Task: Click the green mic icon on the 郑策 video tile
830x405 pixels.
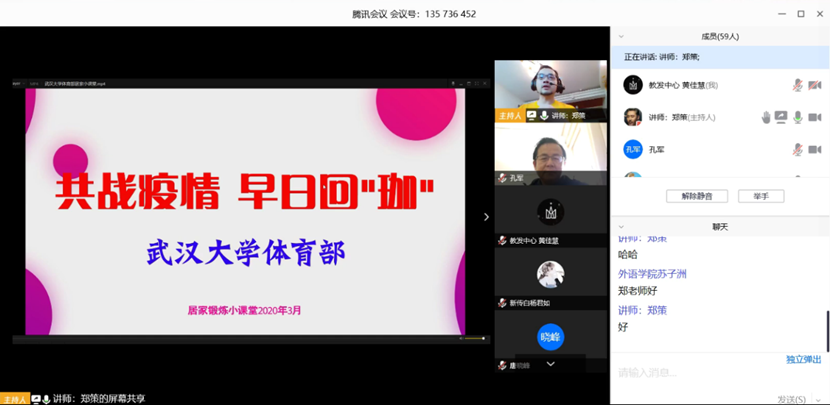Action: [544, 115]
